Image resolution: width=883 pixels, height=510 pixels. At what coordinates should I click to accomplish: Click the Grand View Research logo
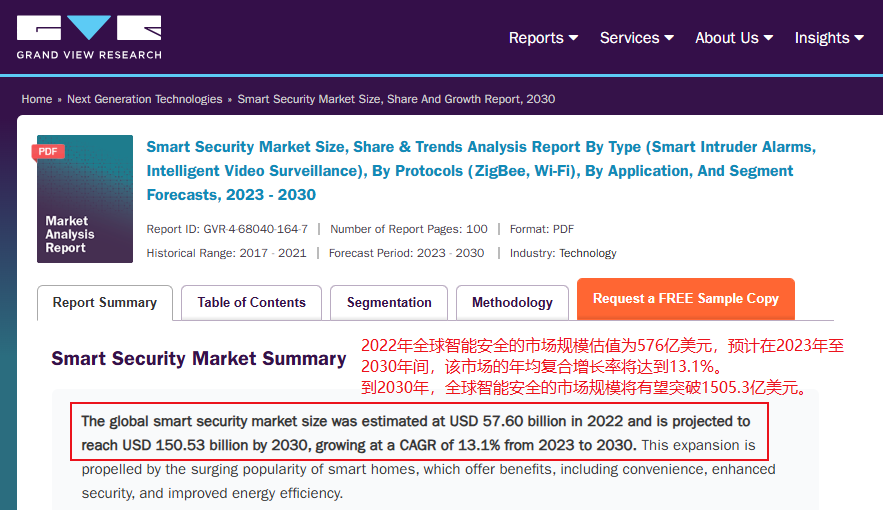tap(89, 37)
